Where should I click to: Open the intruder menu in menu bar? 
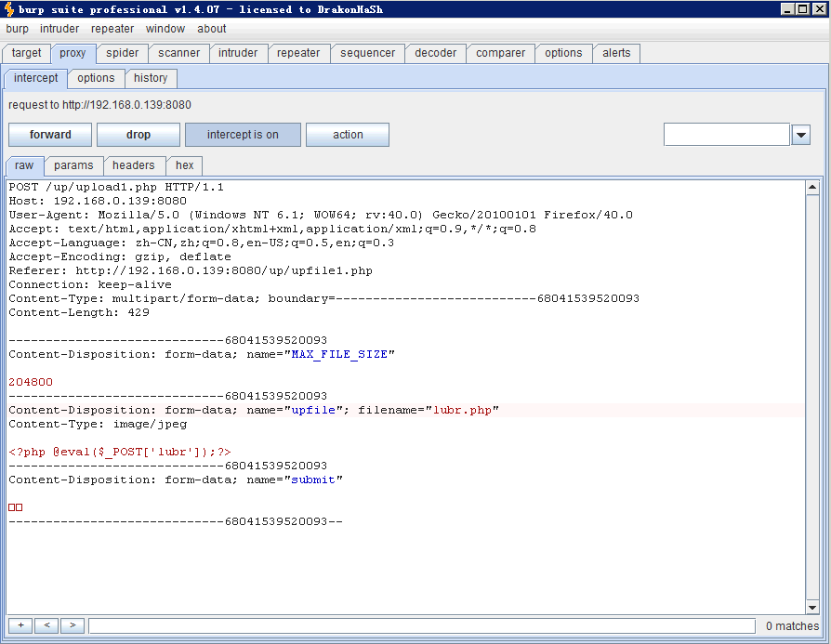(x=59, y=29)
